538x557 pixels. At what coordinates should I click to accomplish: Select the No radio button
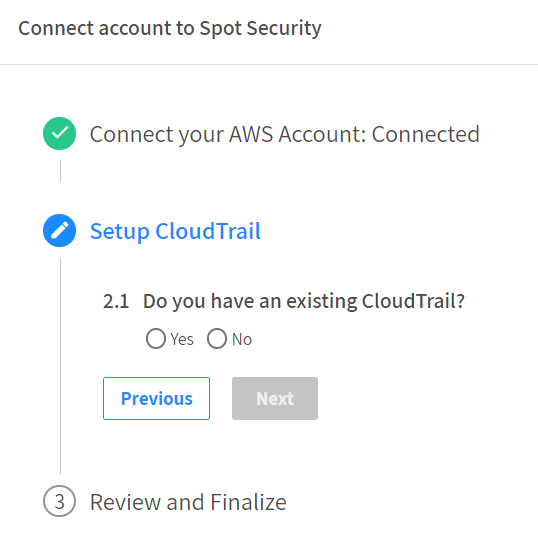pyautogui.click(x=217, y=338)
